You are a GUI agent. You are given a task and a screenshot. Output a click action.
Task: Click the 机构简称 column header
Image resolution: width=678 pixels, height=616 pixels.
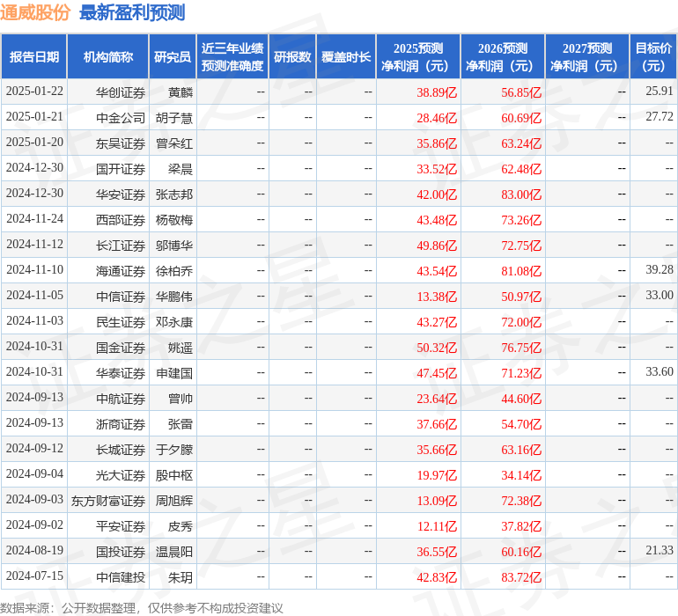click(x=108, y=56)
